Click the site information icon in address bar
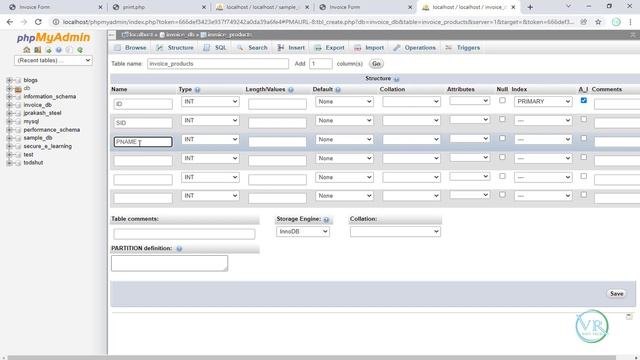 56,22
